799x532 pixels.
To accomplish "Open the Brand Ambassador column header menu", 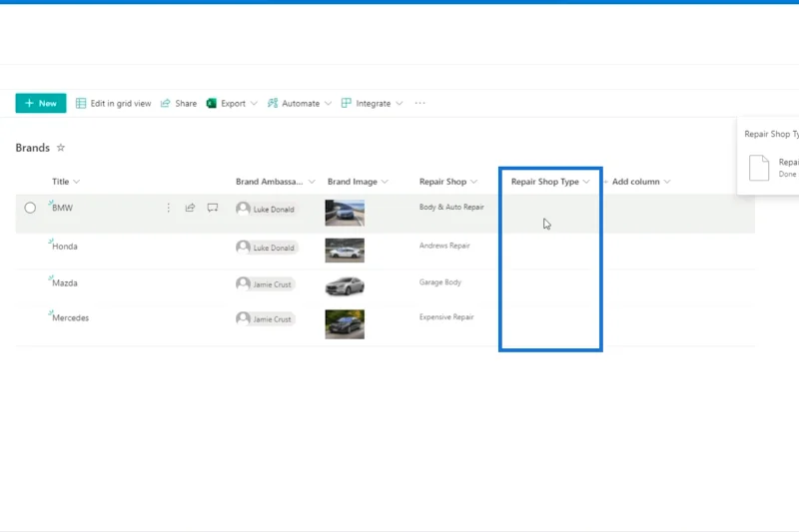I will (276, 182).
